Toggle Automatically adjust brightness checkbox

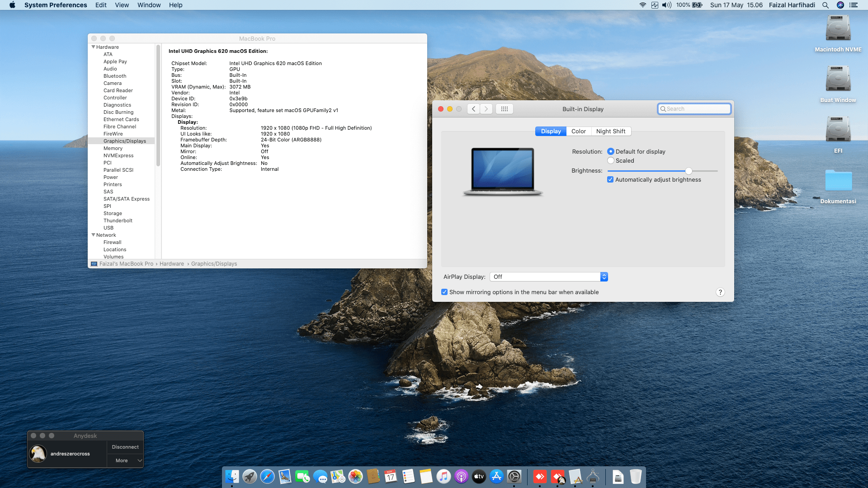(x=610, y=179)
